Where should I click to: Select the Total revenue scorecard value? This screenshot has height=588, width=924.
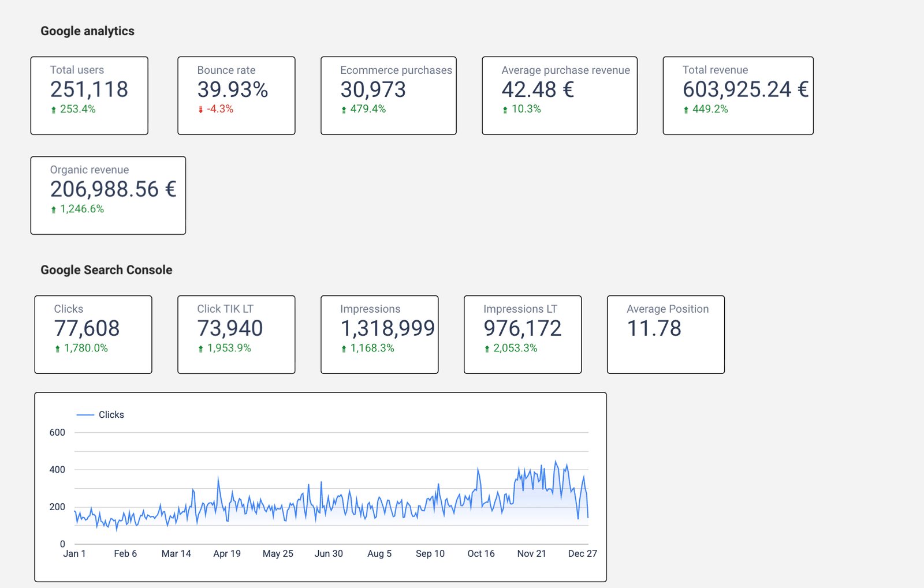(x=745, y=89)
